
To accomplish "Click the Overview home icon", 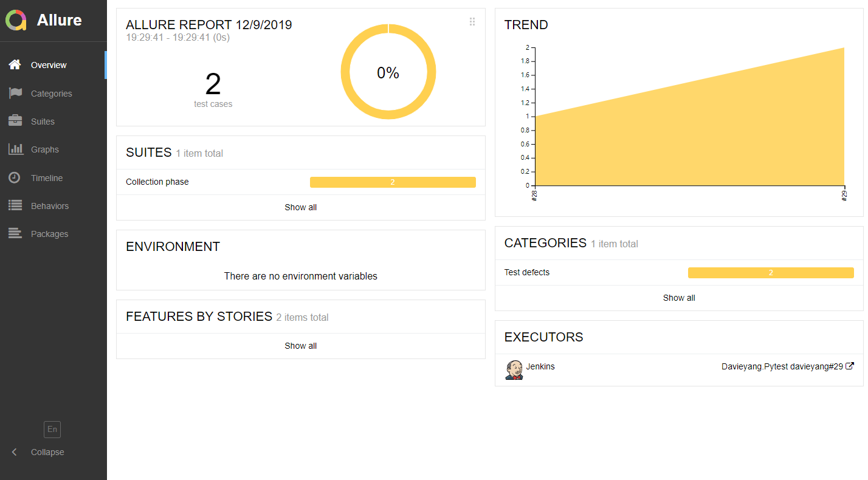I will (15, 64).
